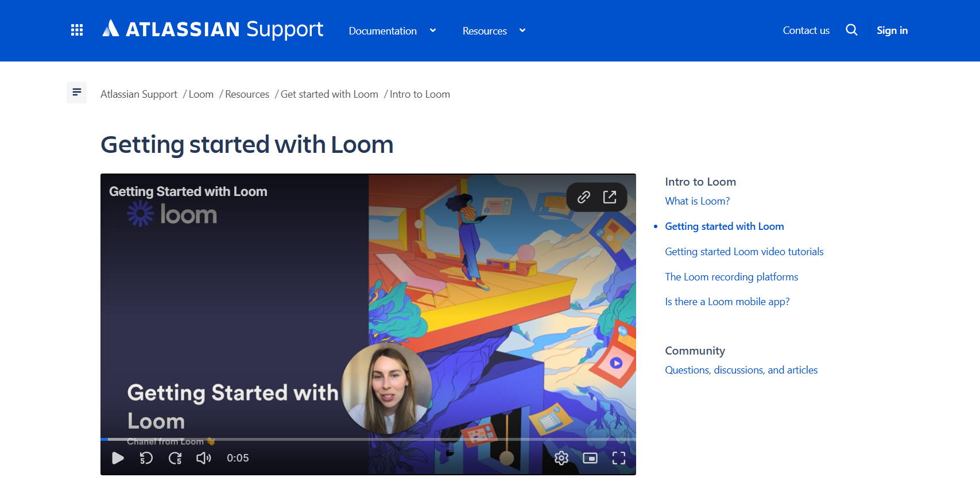
Task: Skip the video forward five seconds
Action: point(175,458)
